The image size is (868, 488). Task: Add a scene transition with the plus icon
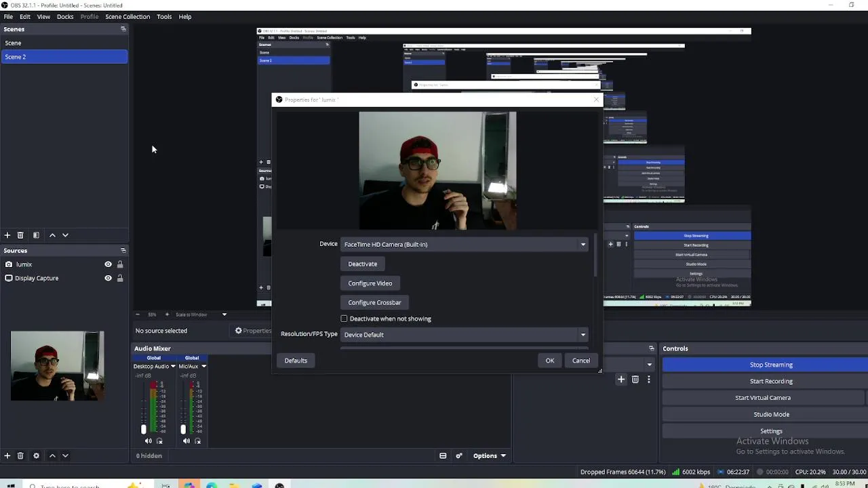[x=621, y=380]
